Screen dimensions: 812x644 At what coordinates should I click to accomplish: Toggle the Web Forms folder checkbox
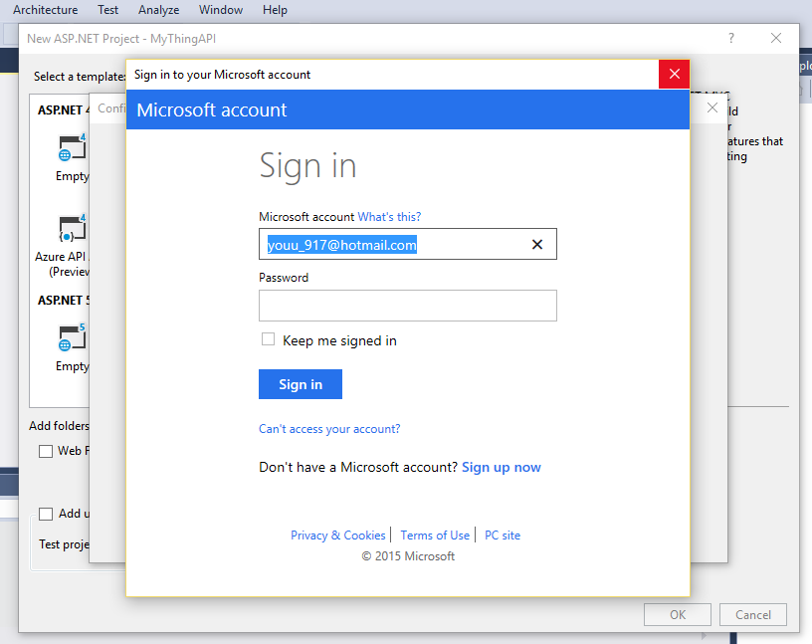(x=46, y=451)
